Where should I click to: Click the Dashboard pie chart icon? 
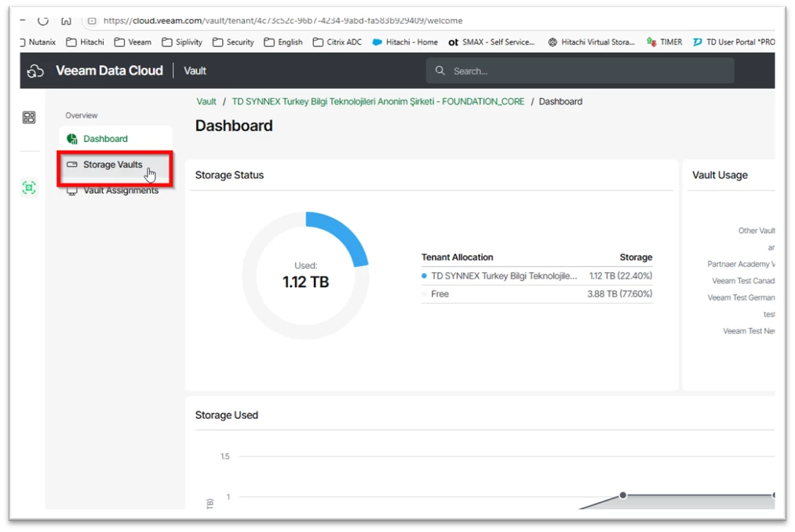click(72, 138)
